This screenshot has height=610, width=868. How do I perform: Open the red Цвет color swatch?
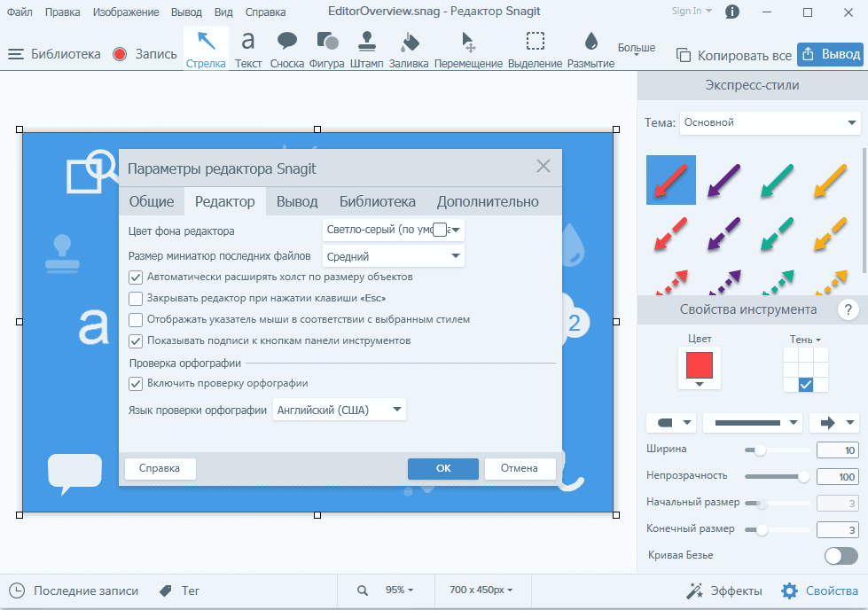[700, 368]
